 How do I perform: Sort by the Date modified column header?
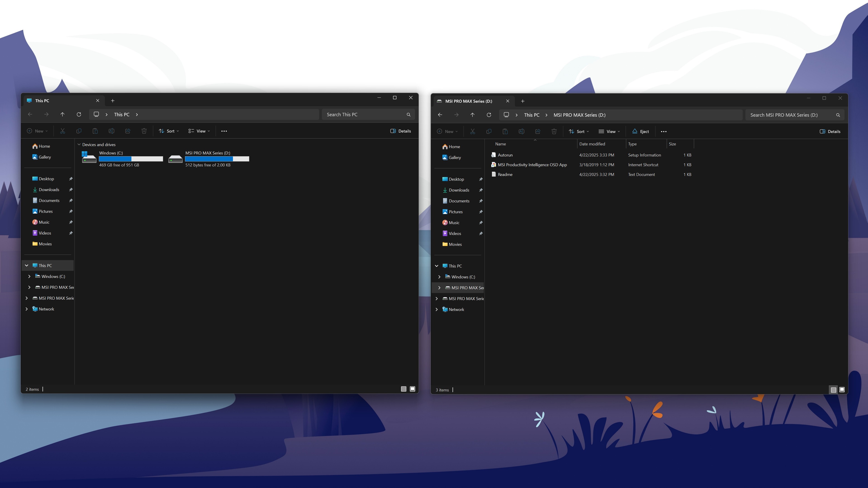pyautogui.click(x=592, y=144)
